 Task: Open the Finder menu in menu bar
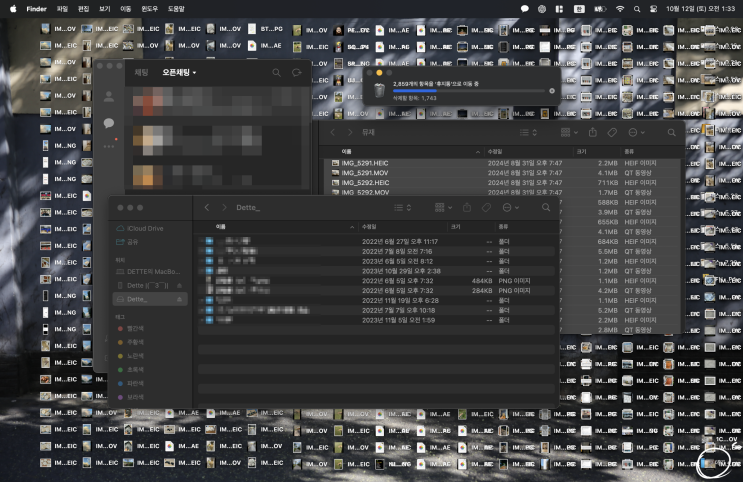pos(36,9)
